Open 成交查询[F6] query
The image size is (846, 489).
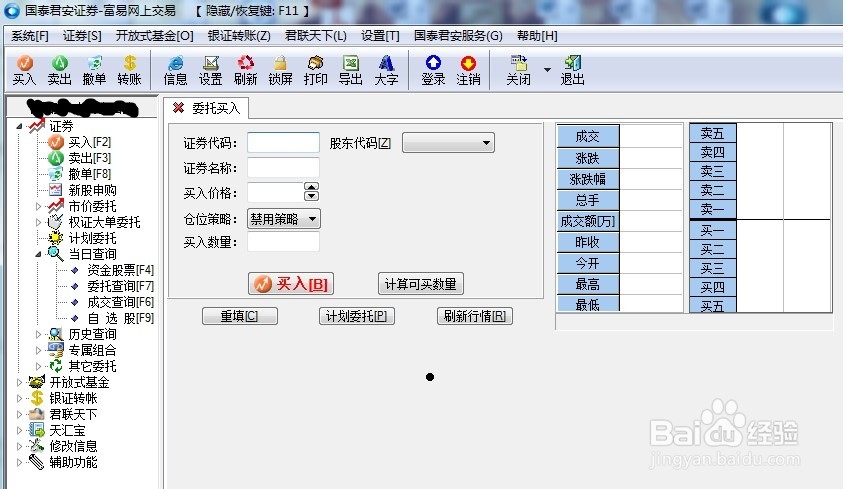point(120,302)
